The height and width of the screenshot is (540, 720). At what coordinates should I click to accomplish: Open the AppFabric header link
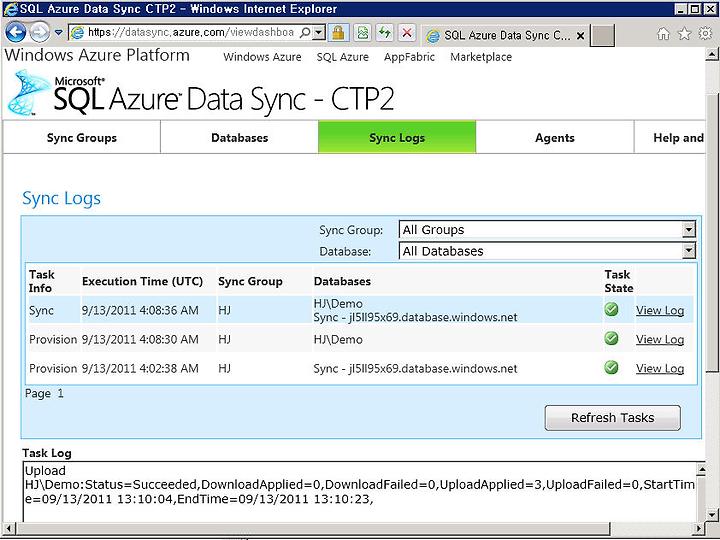coord(409,57)
